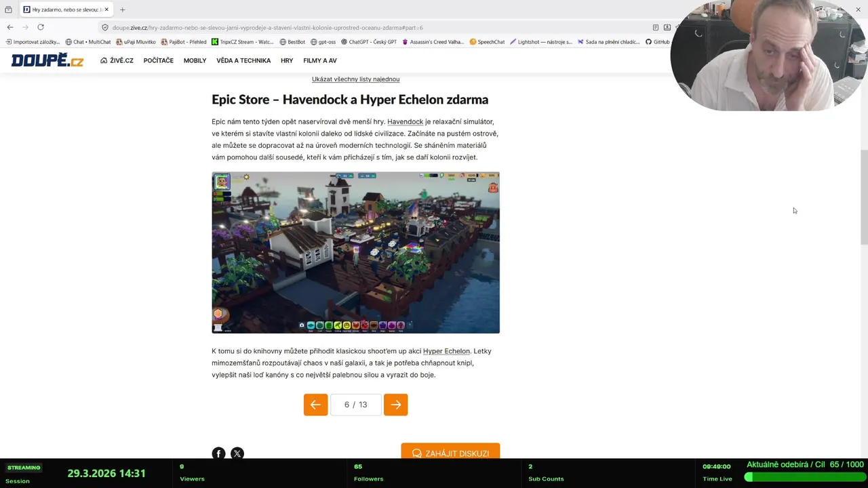Open the uPaji Mluvitko bookmark
Image resolution: width=868 pixels, height=488 pixels.
pos(136,42)
